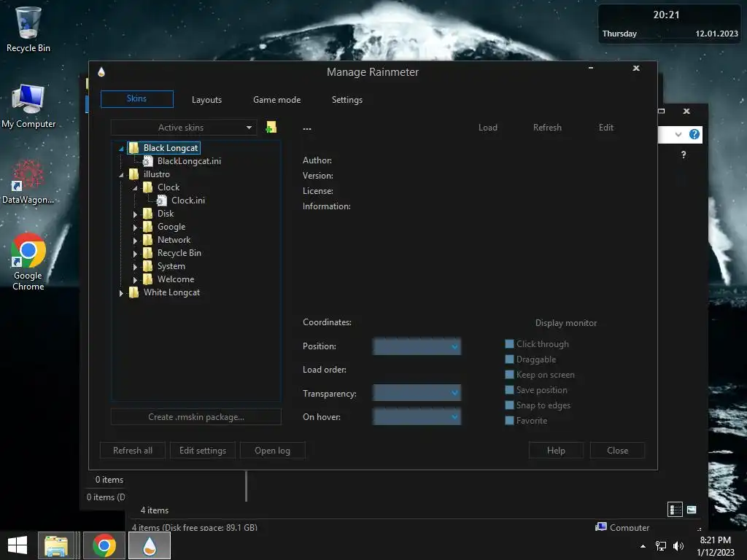
Task: Toggle the Click through checkbox
Action: (509, 344)
